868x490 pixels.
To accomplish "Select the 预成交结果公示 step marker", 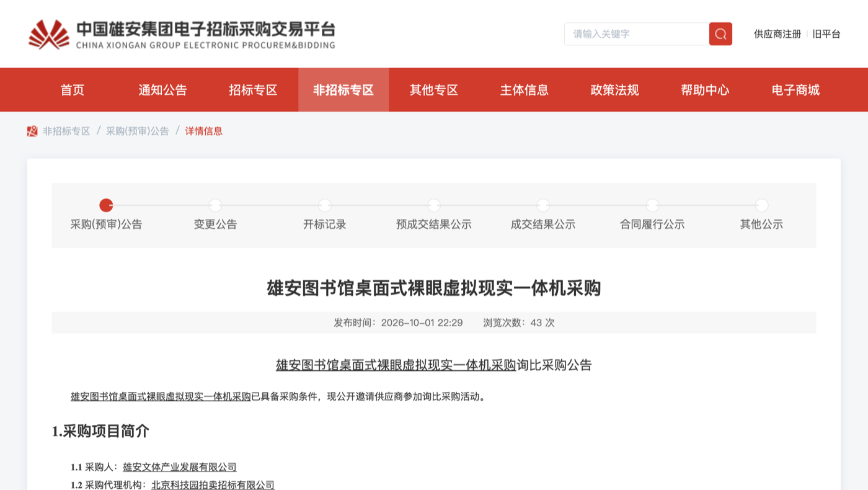I will [434, 205].
